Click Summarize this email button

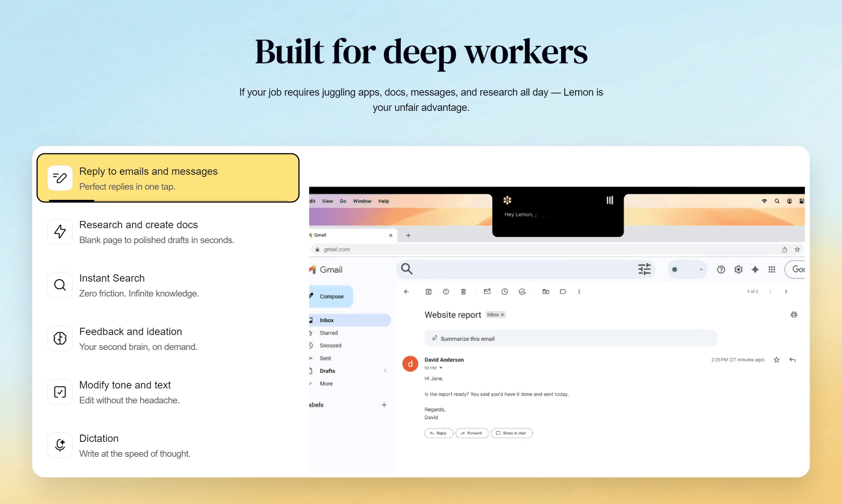(467, 339)
